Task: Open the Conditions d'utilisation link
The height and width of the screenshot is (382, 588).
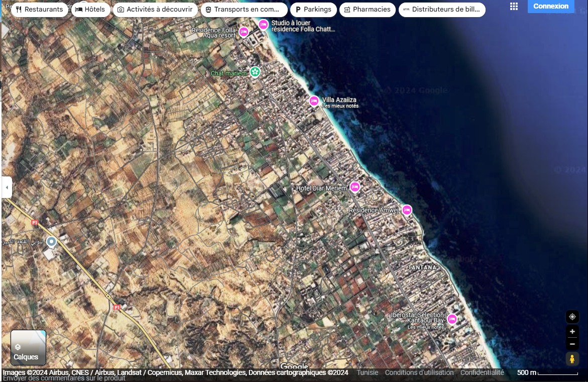Action: click(419, 373)
